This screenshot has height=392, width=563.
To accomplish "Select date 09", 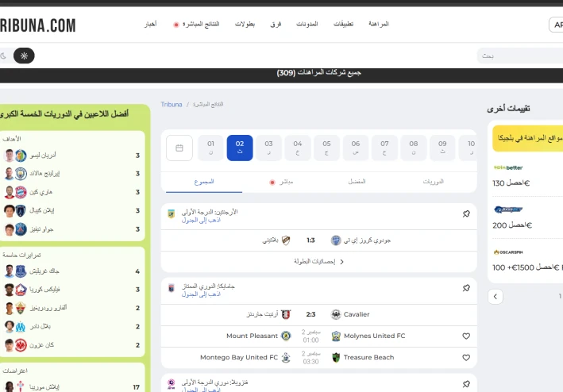I will [442, 148].
